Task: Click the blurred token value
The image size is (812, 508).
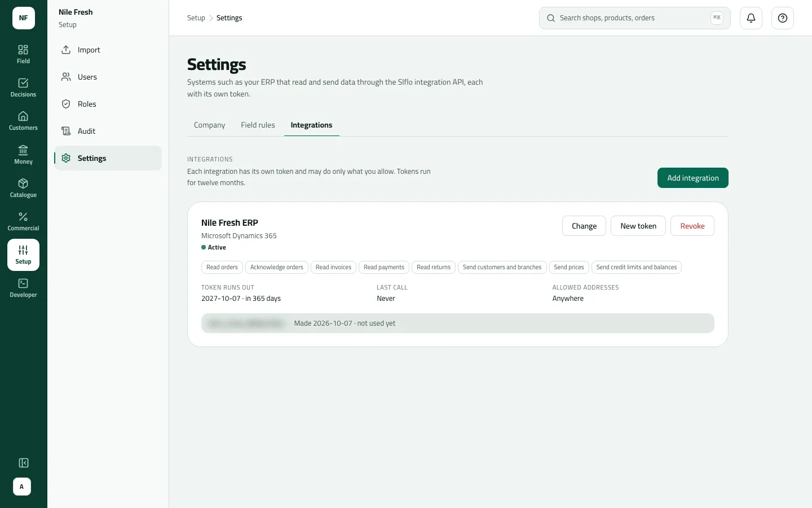Action: tap(245, 323)
